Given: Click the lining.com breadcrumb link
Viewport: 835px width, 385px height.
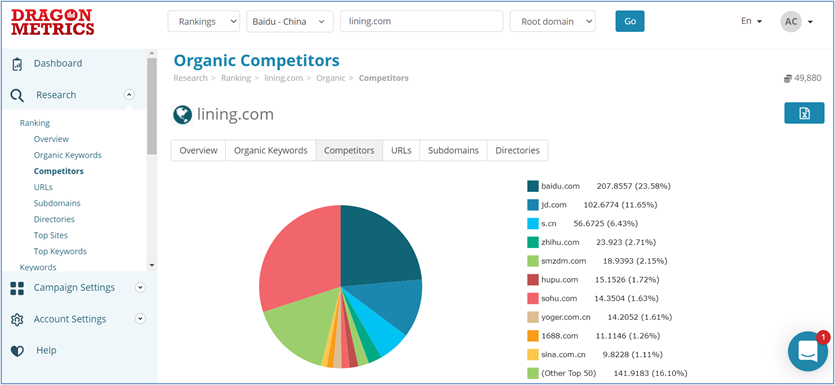Looking at the screenshot, I should coord(283,78).
